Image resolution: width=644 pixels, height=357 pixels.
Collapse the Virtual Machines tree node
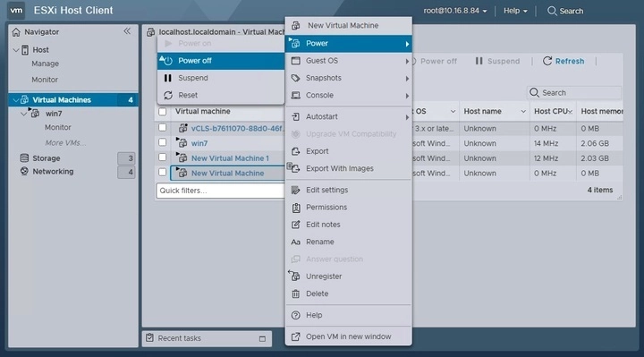pyautogui.click(x=15, y=100)
